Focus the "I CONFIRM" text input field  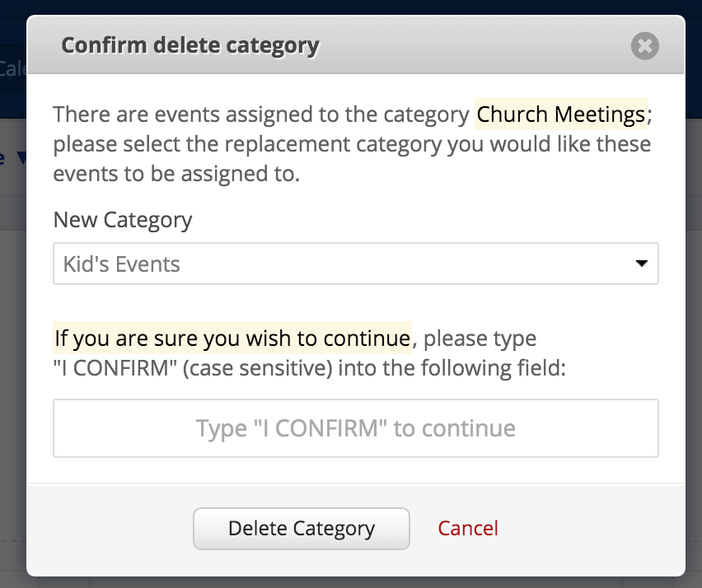[x=355, y=428]
